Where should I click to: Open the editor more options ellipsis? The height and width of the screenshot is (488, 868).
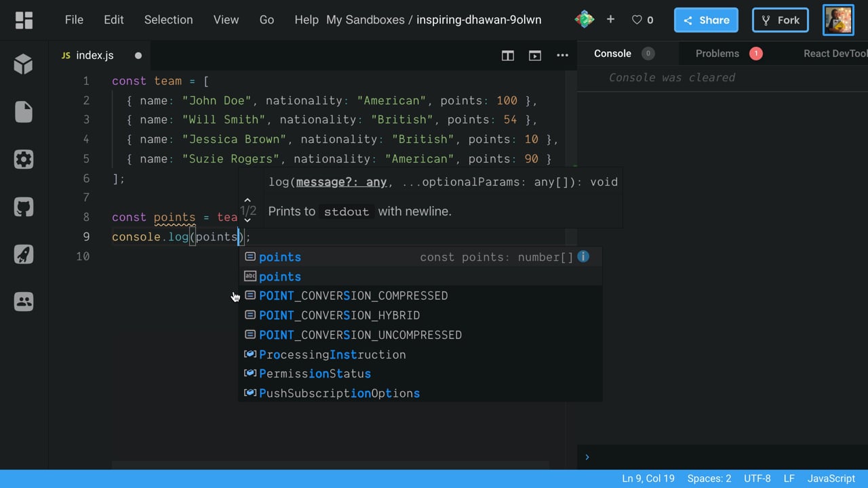click(x=562, y=56)
